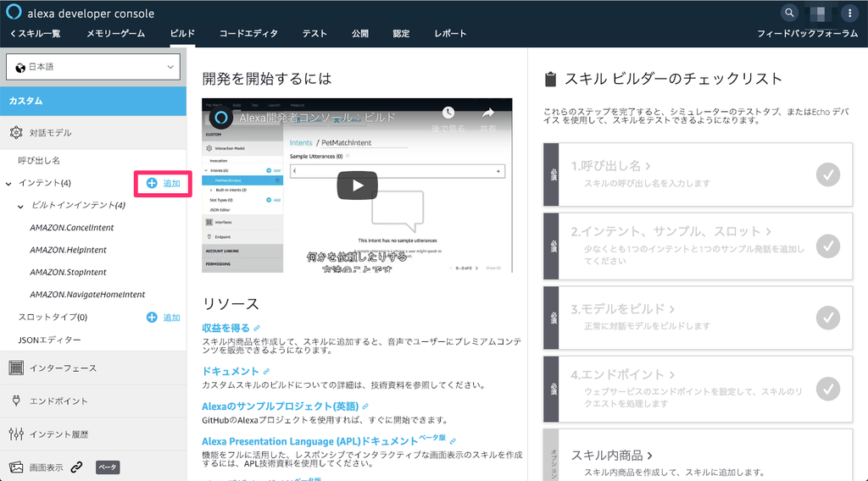Screen dimensions: 868x481
Task: Switch to the レポート tab
Action: click(450, 34)
